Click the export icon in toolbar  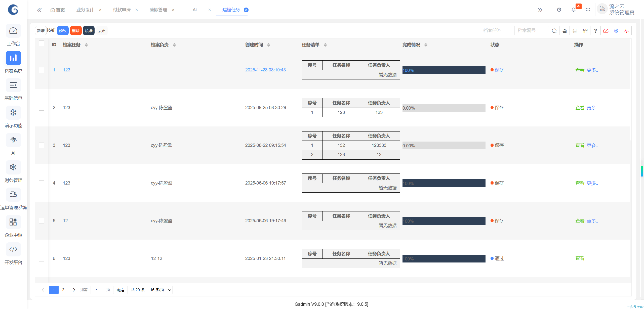coord(565,31)
